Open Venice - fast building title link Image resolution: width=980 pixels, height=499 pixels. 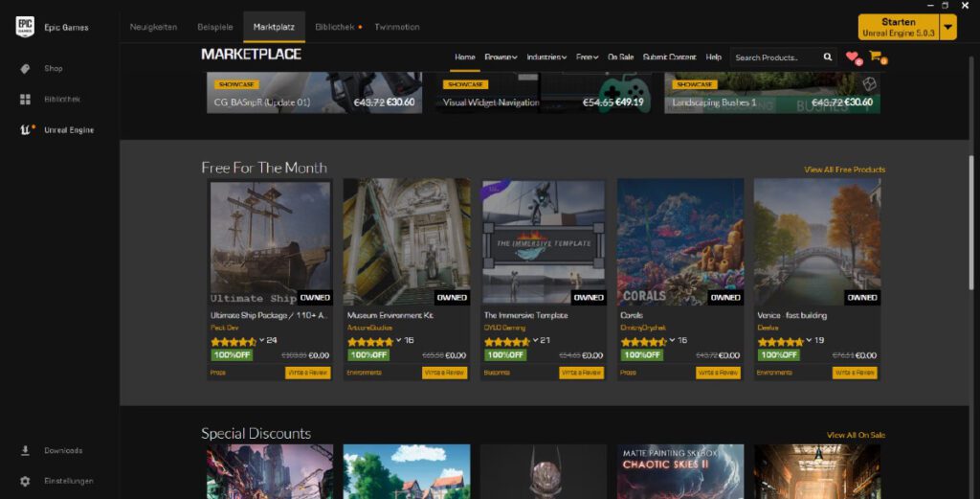tap(791, 316)
